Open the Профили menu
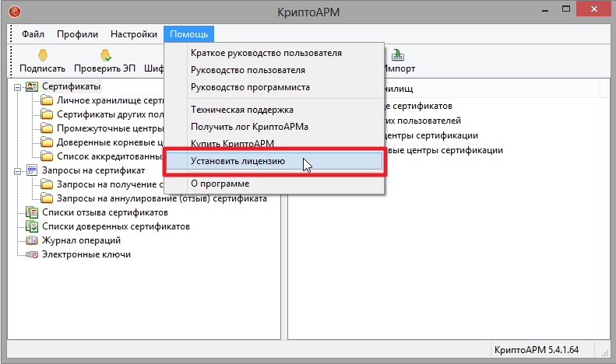The image size is (616, 364). pyautogui.click(x=77, y=34)
